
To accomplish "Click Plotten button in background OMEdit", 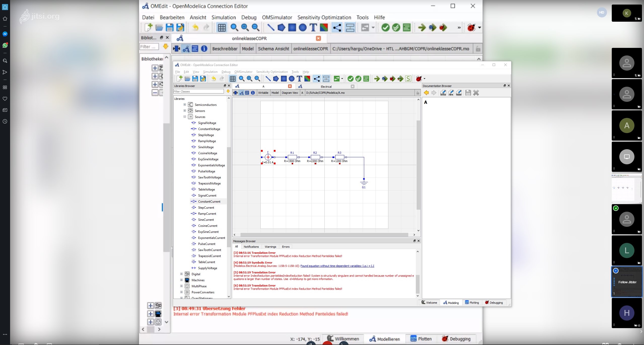I will pyautogui.click(x=421, y=339).
